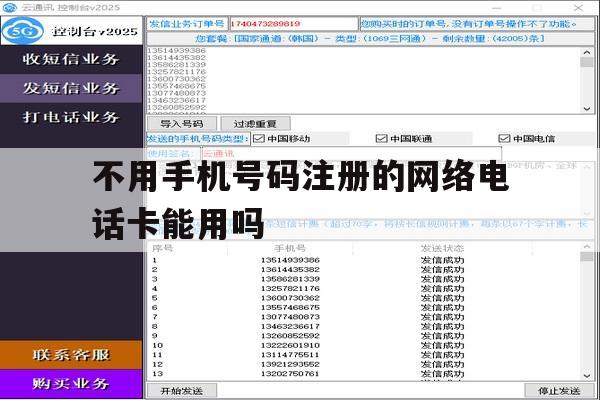Select table row with 13463236617
Image resolution: width=600 pixels, height=400 pixels.
364,327
